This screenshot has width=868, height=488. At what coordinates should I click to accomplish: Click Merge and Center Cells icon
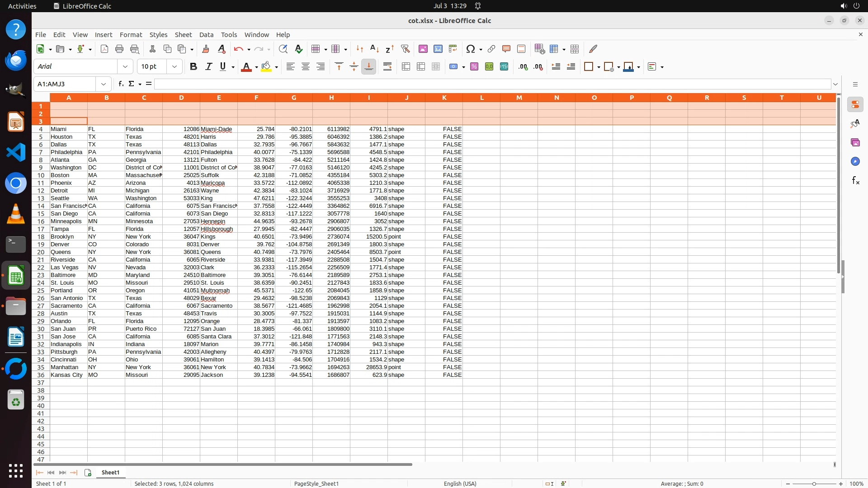pyautogui.click(x=406, y=67)
